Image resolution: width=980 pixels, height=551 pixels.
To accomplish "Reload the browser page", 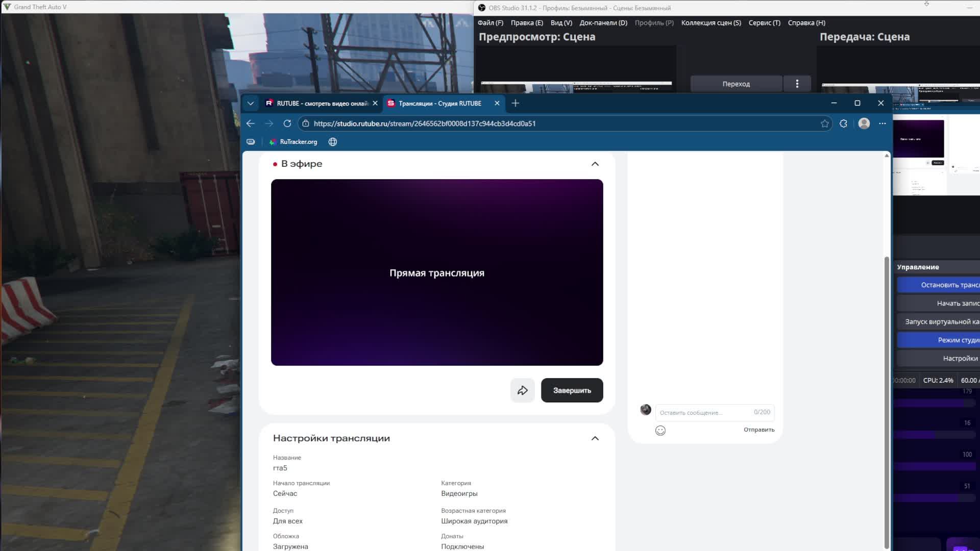I will [x=287, y=123].
